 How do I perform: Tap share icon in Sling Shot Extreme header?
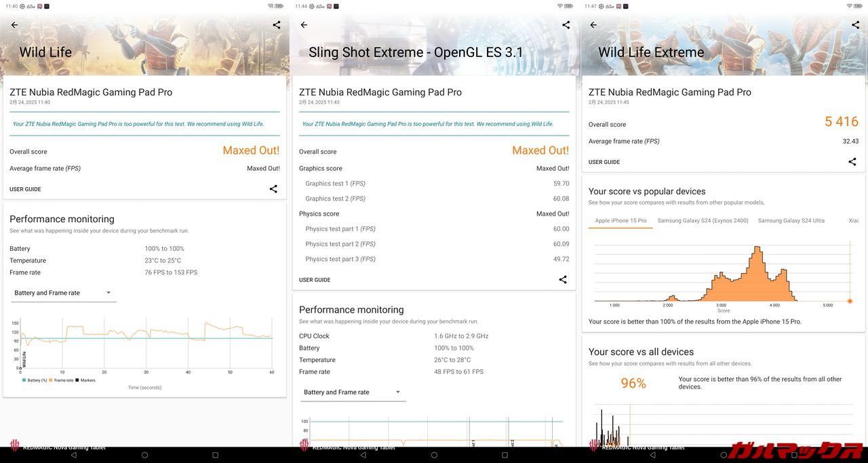click(566, 25)
